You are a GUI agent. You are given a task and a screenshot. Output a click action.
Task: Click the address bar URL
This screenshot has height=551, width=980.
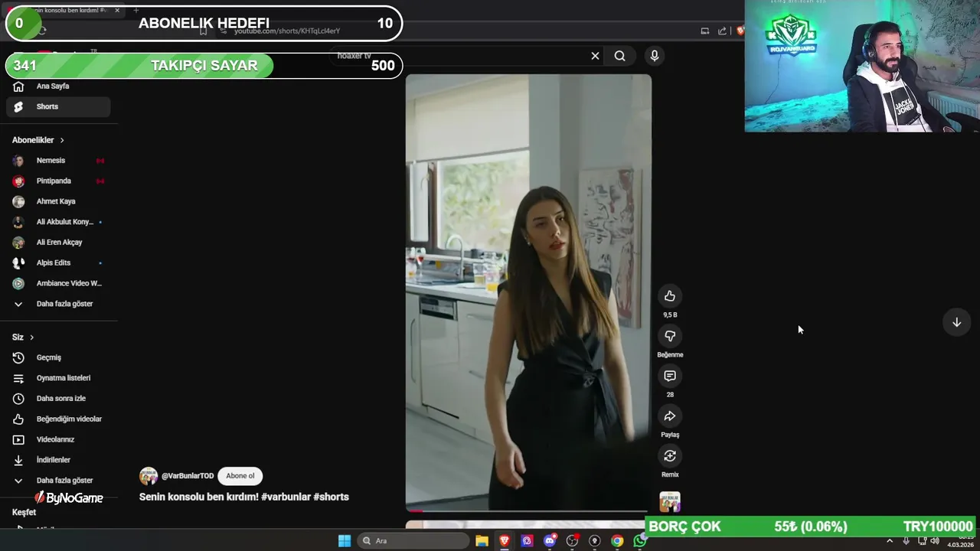click(286, 31)
